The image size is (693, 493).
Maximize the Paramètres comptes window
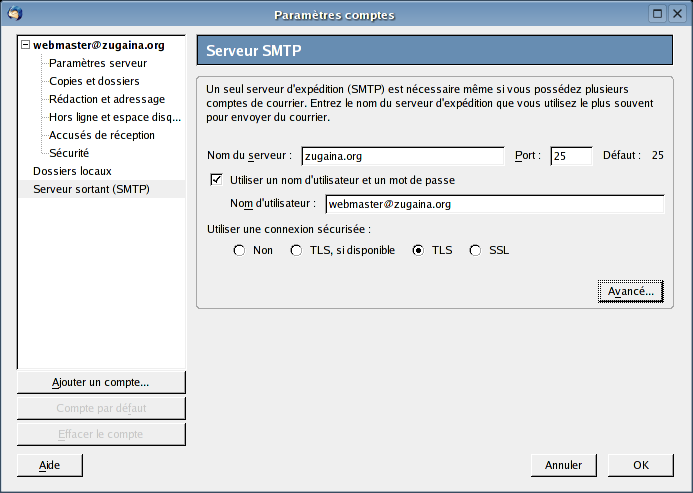pos(657,14)
